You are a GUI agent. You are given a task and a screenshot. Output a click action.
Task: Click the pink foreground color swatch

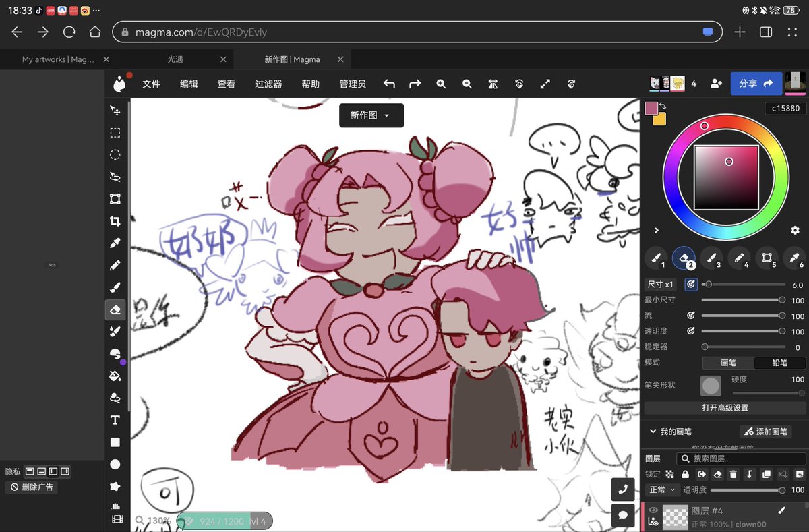click(x=651, y=109)
